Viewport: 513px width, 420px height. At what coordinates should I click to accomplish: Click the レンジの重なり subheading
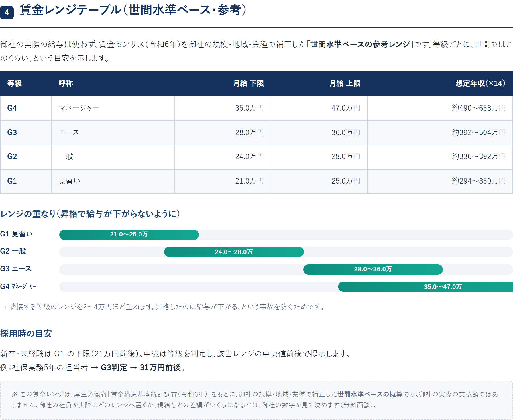[90, 214]
